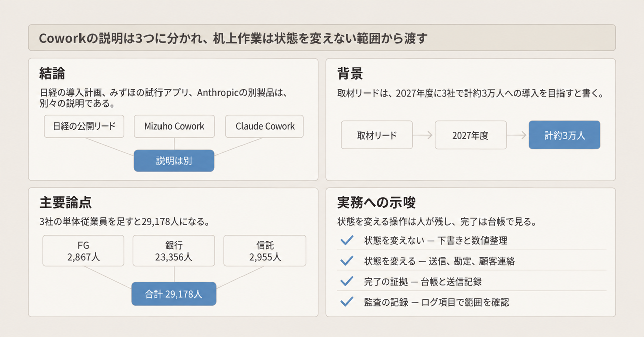The height and width of the screenshot is (337, 644).
Task: Click the blue 計約3万人 box
Action: (x=565, y=135)
